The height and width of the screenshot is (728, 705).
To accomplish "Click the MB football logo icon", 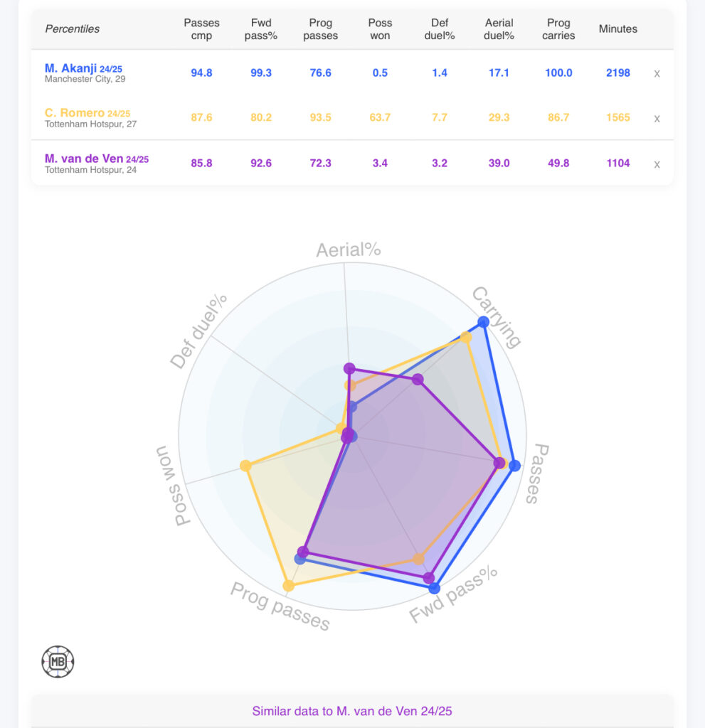I will point(58,662).
